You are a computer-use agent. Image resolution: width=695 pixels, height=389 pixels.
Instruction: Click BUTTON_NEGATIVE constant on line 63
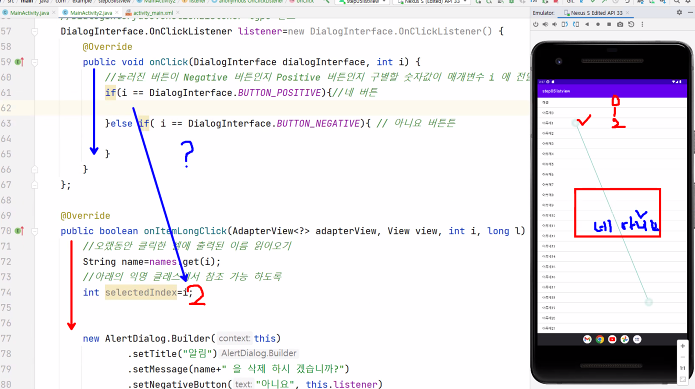(x=318, y=123)
